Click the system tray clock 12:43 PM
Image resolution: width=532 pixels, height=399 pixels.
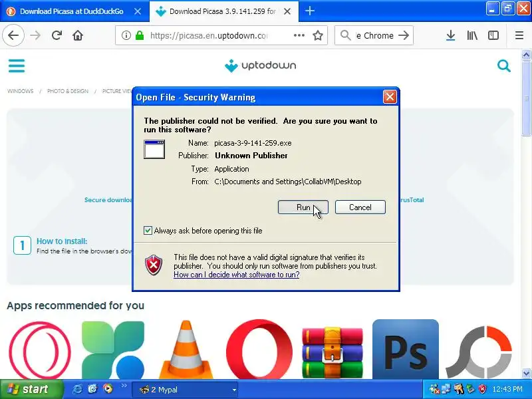pos(507,389)
